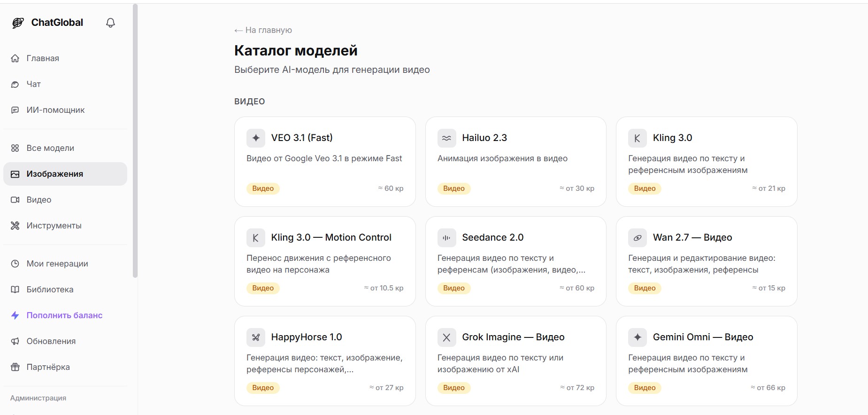This screenshot has width=868, height=415.
Task: Click the Каталог моделей heading
Action: point(296,50)
